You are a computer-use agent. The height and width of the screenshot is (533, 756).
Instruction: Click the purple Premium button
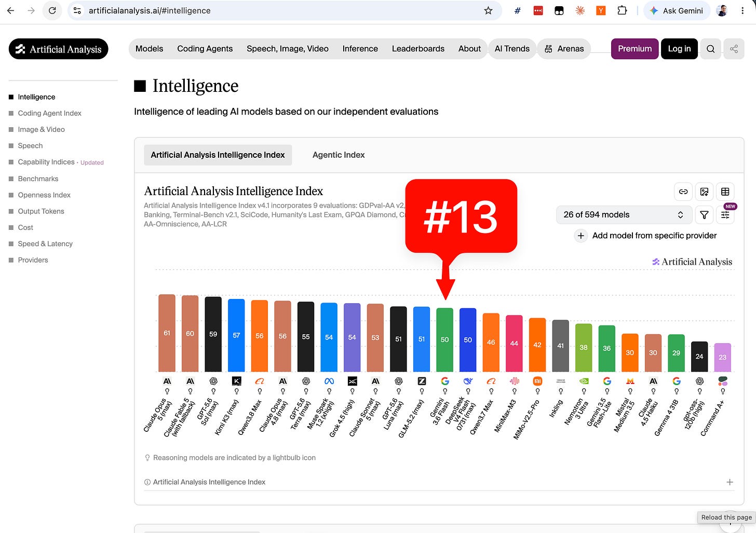634,49
